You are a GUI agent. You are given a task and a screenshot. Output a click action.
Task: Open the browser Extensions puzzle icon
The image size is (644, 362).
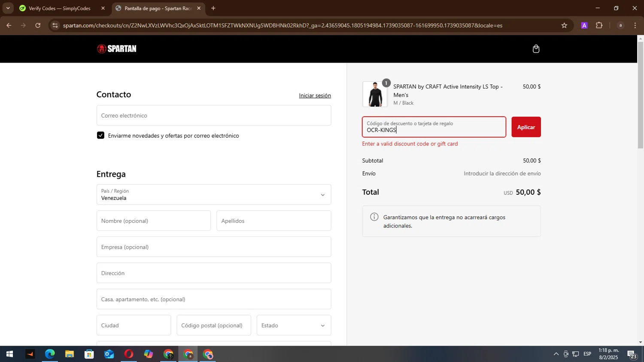coord(599,25)
